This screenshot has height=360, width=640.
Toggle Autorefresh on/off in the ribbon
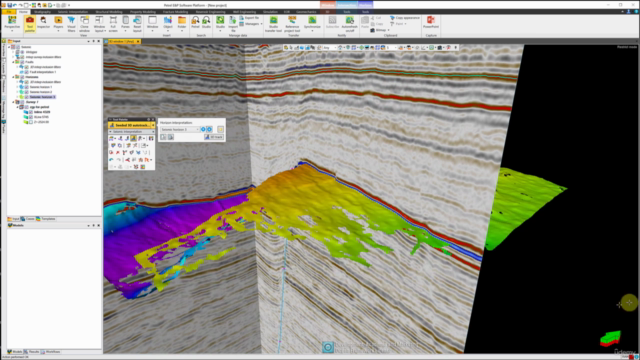pyautogui.click(x=349, y=24)
